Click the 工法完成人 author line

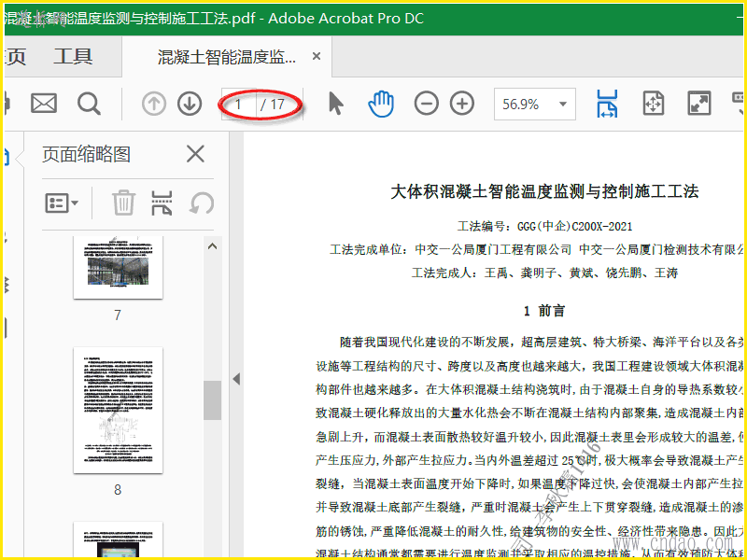pyautogui.click(x=544, y=273)
